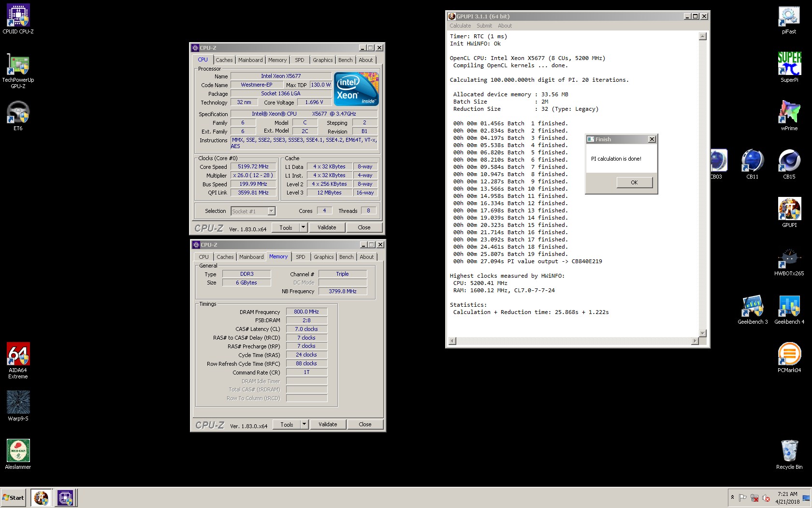This screenshot has width=812, height=508.
Task: Open the SPD tab in upper CPU-Z
Action: [x=300, y=60]
